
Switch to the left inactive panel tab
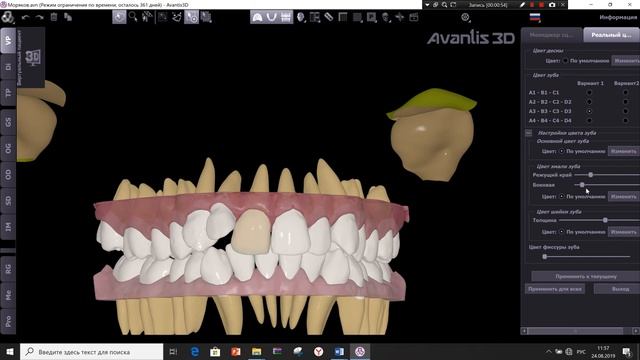[x=552, y=35]
